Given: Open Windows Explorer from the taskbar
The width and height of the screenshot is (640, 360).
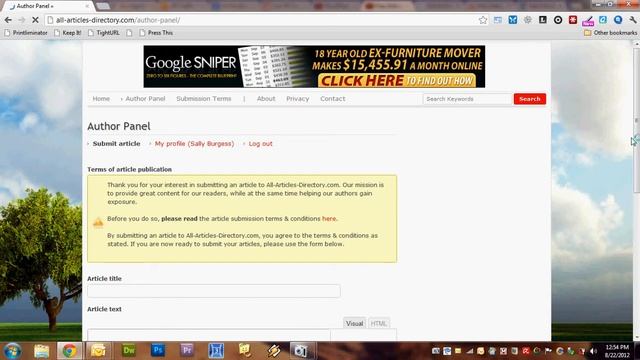Looking at the screenshot, I should click(x=41, y=351).
